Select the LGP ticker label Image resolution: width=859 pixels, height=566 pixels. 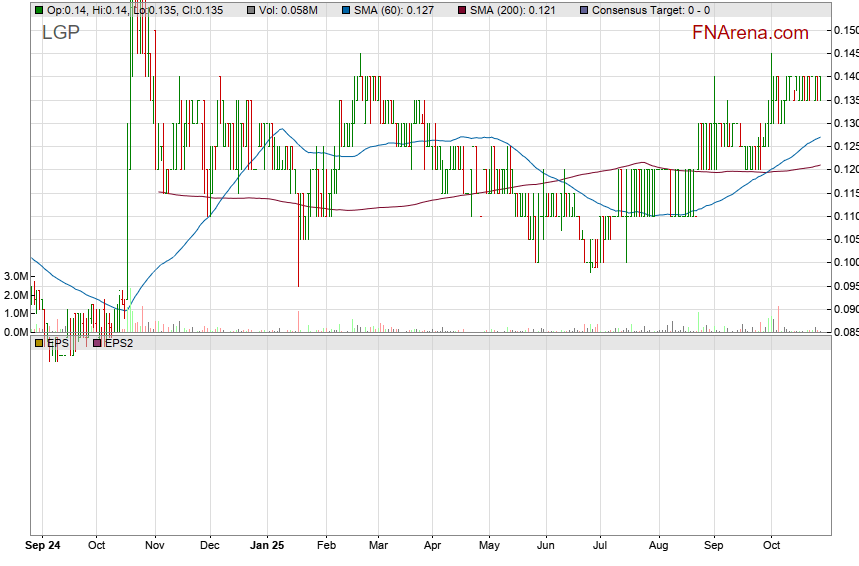coord(60,33)
